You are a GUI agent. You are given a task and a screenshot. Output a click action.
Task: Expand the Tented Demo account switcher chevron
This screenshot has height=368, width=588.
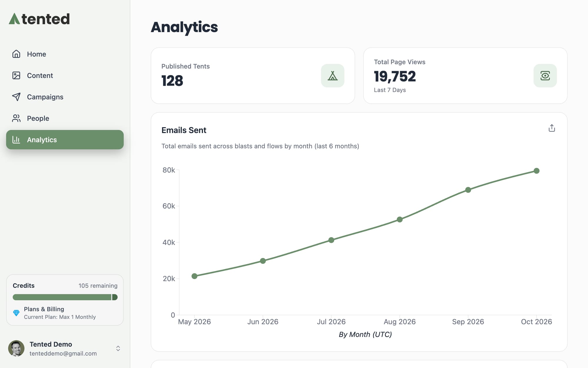[x=118, y=349]
